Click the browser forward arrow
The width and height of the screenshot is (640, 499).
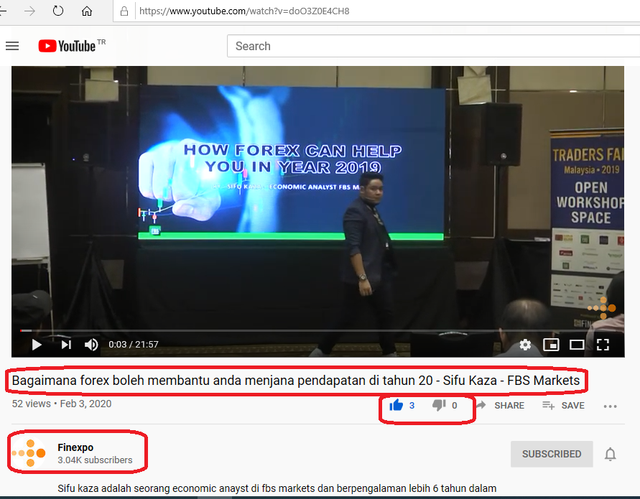(30, 11)
